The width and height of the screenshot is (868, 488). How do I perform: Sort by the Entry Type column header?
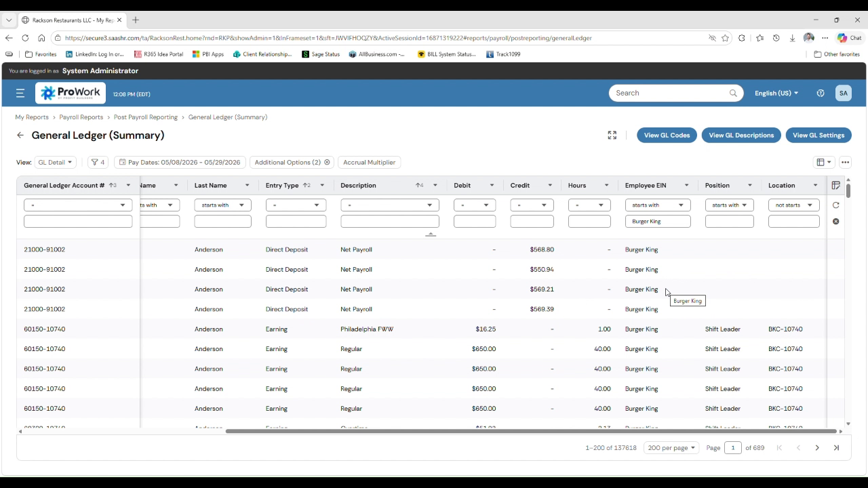[x=282, y=185]
